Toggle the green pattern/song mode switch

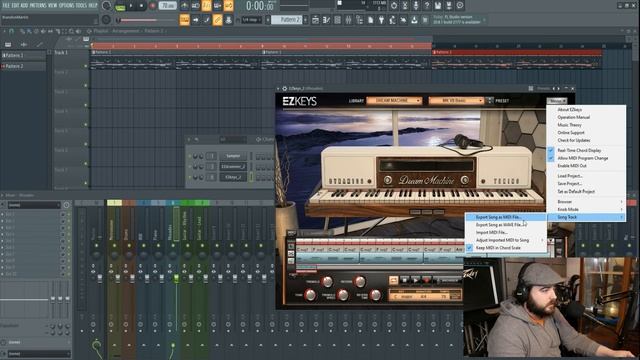[x=120, y=7]
